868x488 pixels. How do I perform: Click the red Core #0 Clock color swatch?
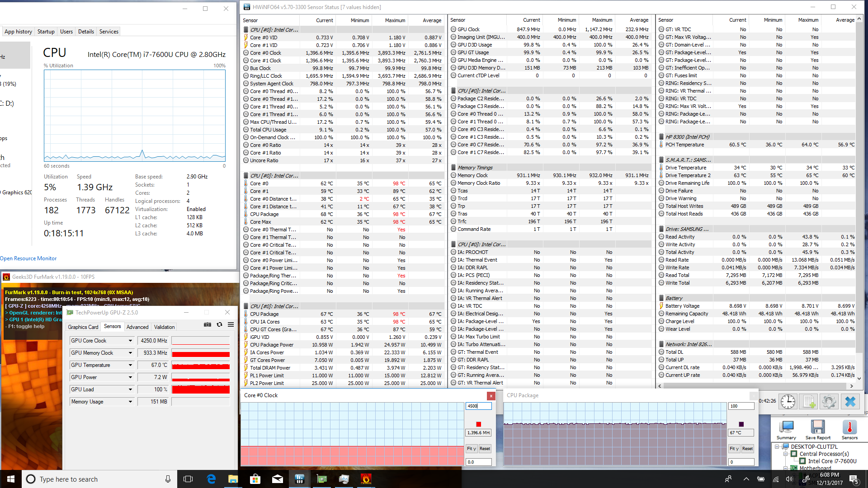coord(478,424)
